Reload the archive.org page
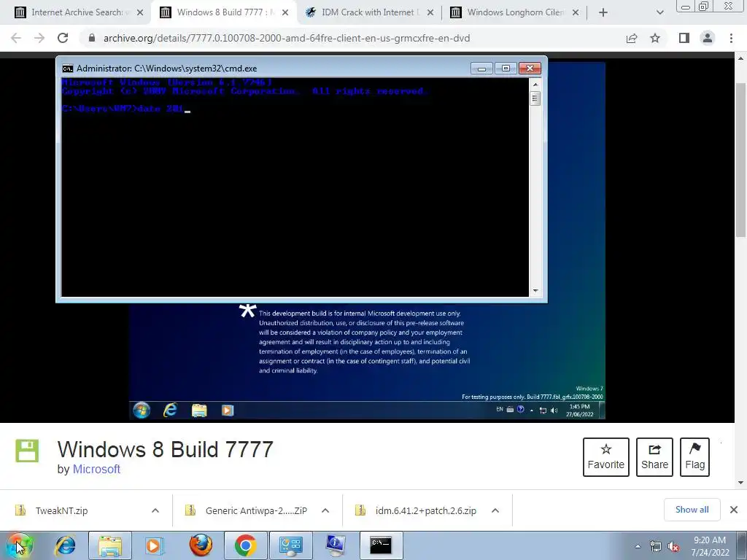 pos(63,38)
